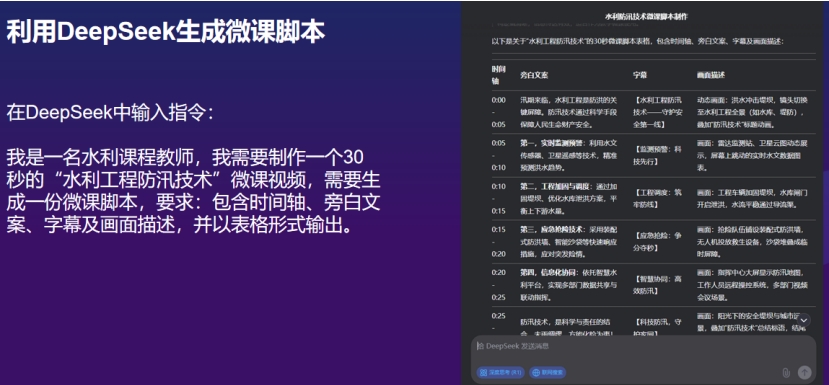The height and width of the screenshot is (385, 829).
Task: Click the scene cell starting 动态画面：洪水冲击堤坝
Action: pos(752,112)
